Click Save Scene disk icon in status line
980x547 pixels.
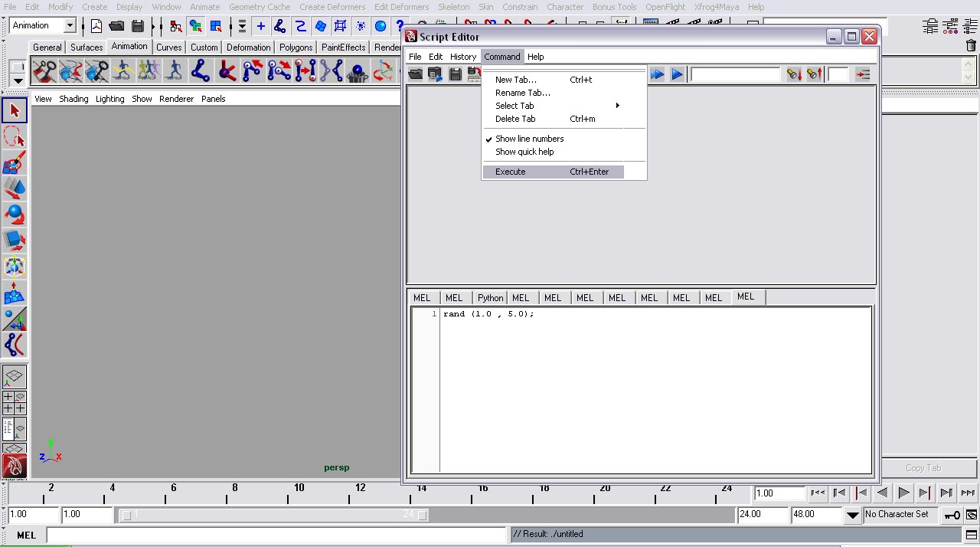click(x=137, y=26)
